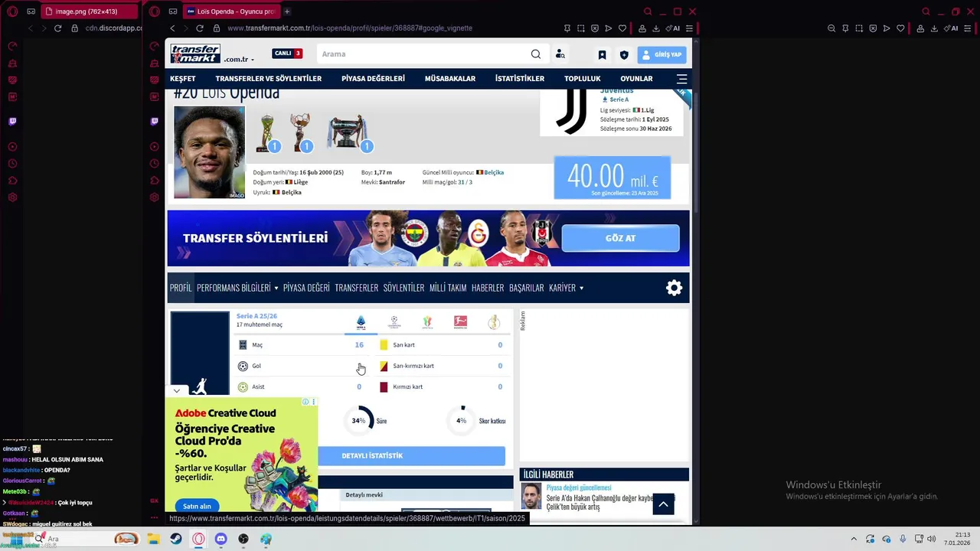The image size is (980, 551).
Task: Open the AI icon in front browser toolbar
Action: [673, 28]
